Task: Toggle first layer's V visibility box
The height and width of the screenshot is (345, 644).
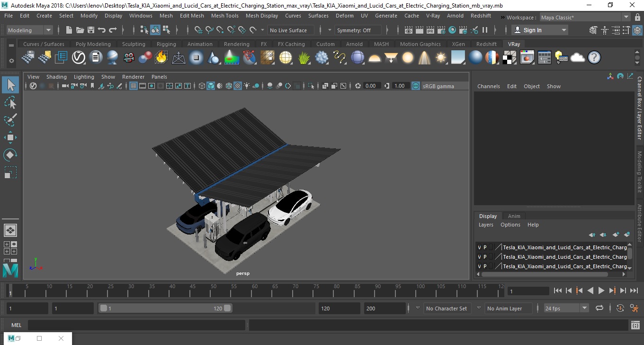Action: point(479,247)
